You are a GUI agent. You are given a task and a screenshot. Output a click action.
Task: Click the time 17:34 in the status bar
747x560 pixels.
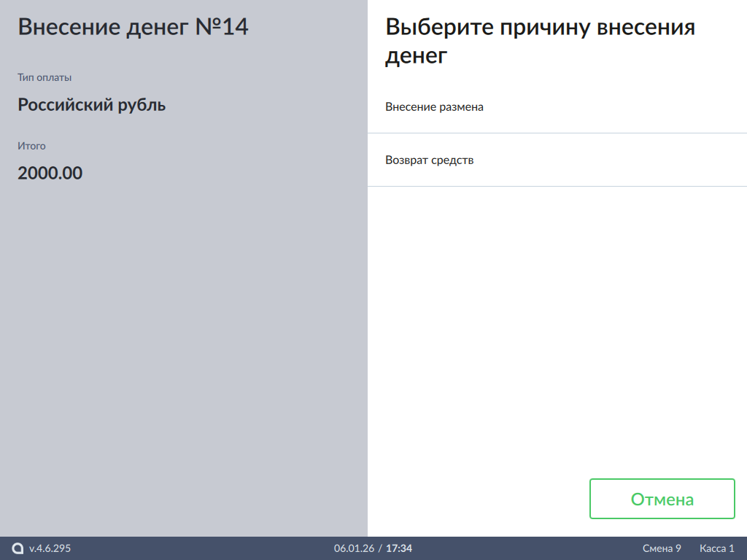pyautogui.click(x=399, y=548)
